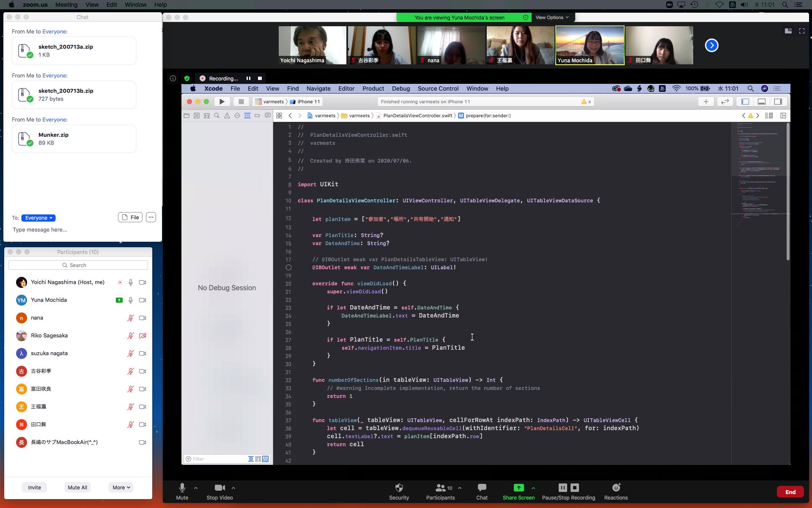Toggle Yuna Mochida's microphone in participants

pyautogui.click(x=131, y=300)
